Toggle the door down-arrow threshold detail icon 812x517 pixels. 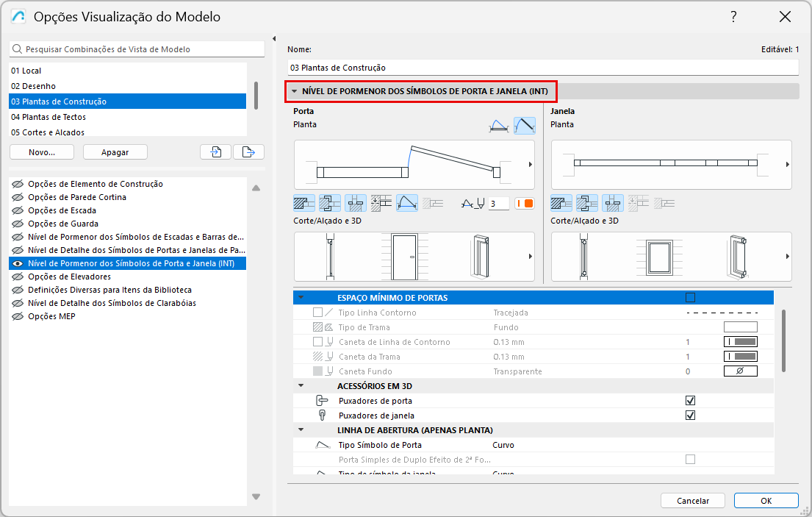[x=381, y=204]
